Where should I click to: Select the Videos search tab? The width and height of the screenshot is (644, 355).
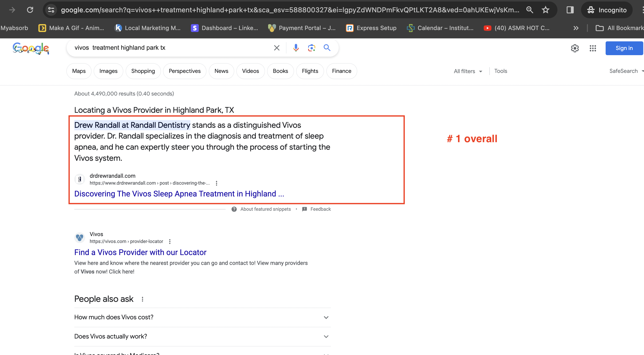(250, 70)
